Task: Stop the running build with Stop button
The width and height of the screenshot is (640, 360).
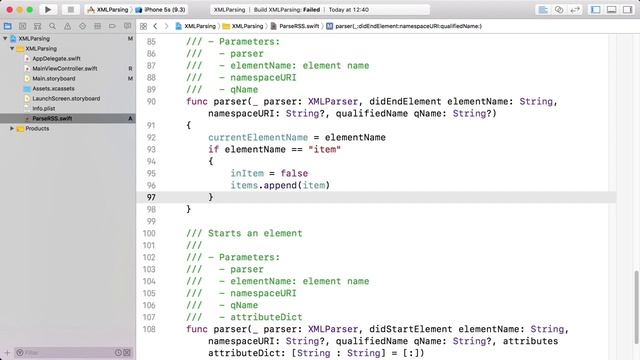Action: [x=71, y=9]
